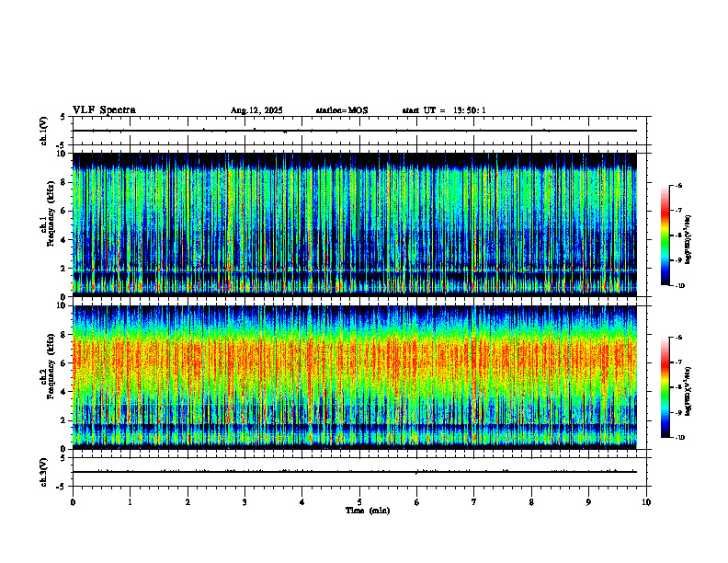Viewport: 728px width, 563px height.
Task: Click time axis tick label "3"
Action: coord(245,502)
